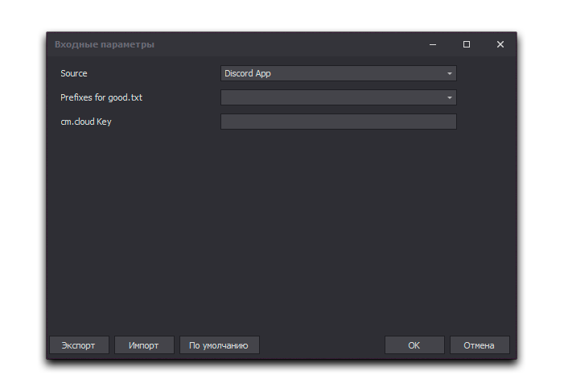Image resolution: width=564 pixels, height=392 pixels.
Task: Cancel via the Отмена button
Action: tap(479, 345)
